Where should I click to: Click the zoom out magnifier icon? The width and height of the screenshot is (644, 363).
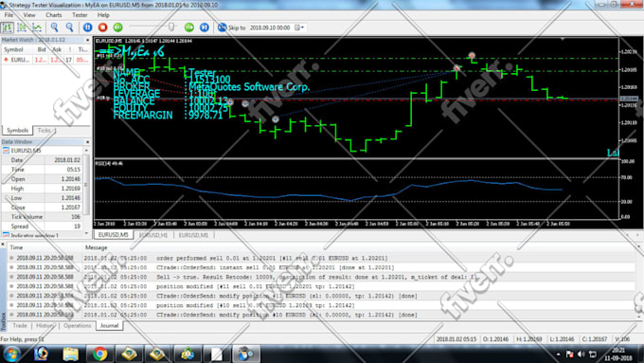[70, 27]
